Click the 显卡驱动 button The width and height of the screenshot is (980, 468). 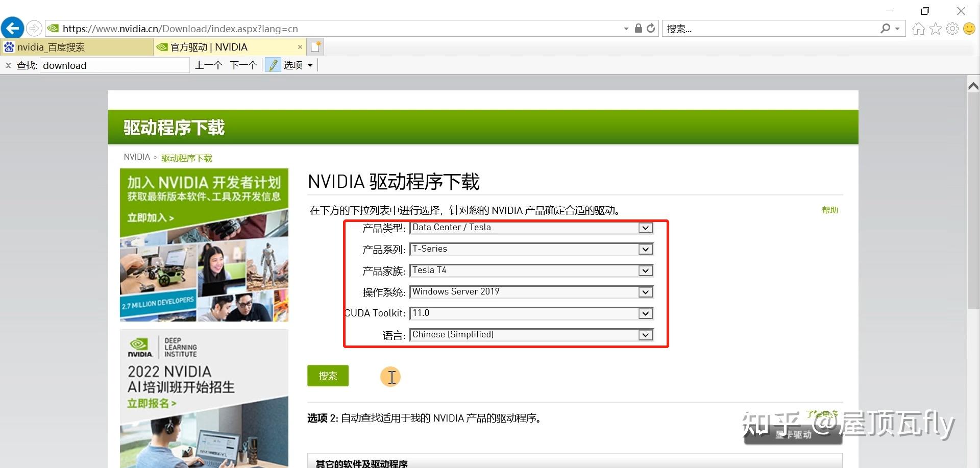click(x=793, y=434)
